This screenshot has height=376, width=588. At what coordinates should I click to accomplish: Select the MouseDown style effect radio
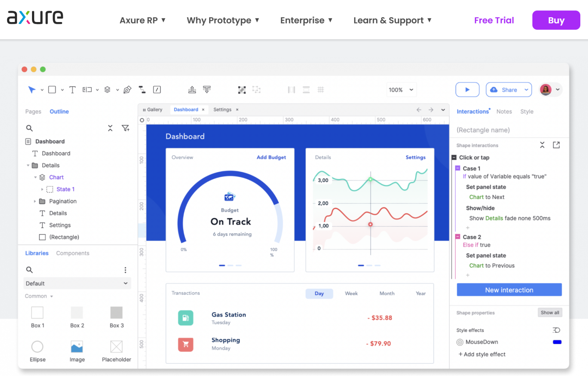(x=460, y=342)
